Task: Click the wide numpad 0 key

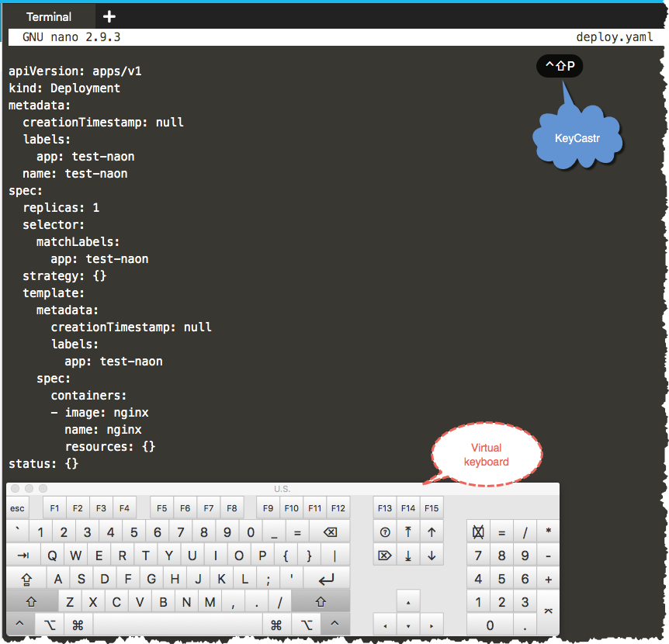Action: tap(490, 625)
